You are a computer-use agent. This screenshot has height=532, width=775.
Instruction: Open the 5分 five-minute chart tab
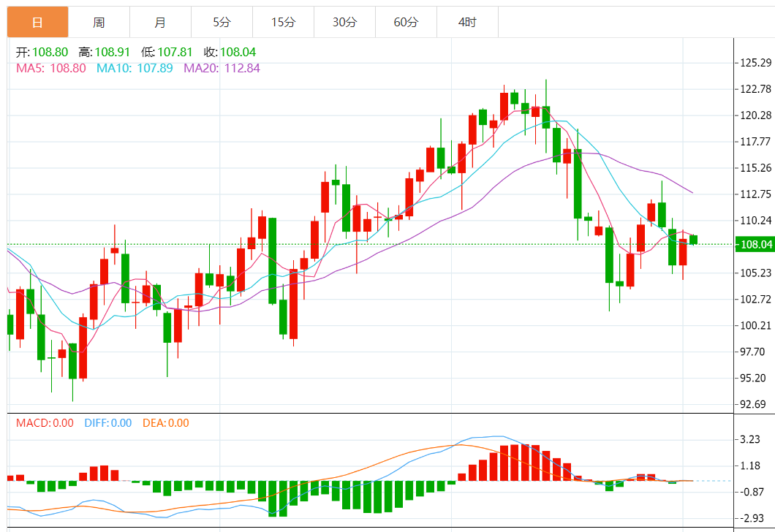point(222,22)
